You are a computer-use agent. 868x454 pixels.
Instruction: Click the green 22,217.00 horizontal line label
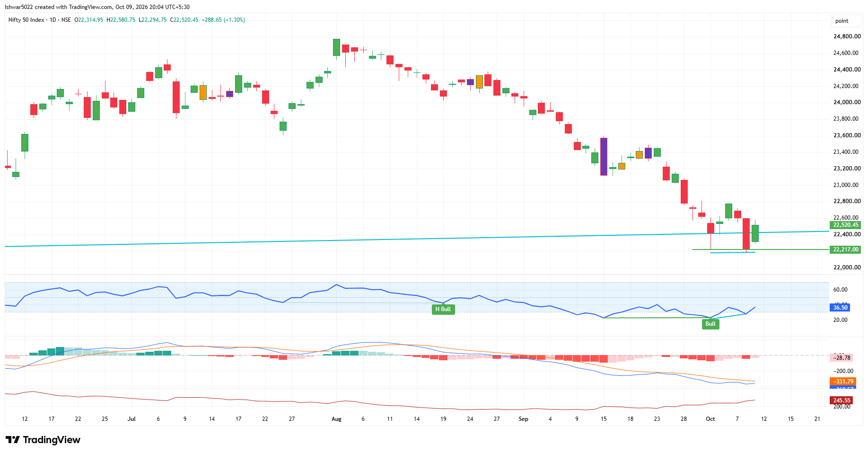tap(845, 249)
